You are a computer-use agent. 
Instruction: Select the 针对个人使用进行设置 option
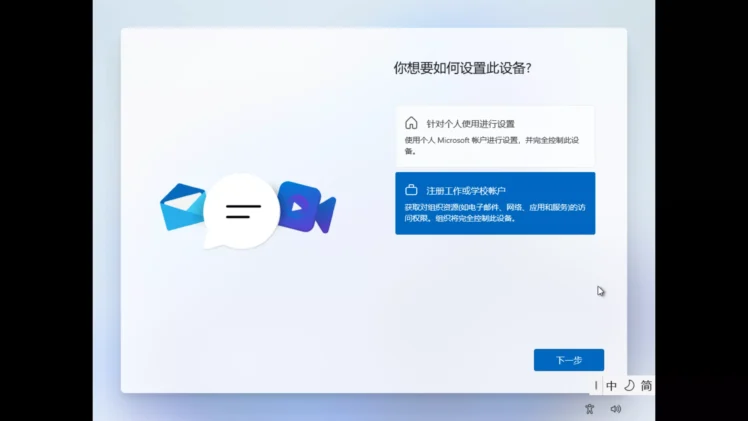[x=470, y=124]
